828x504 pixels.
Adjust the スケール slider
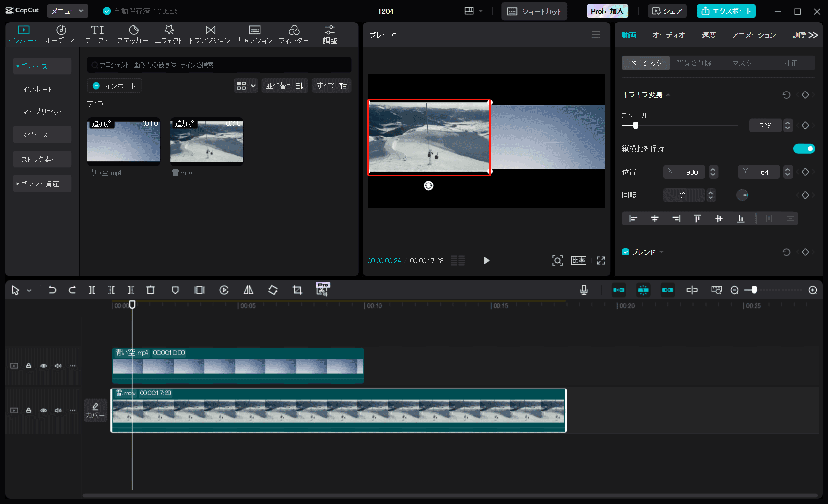coord(635,125)
